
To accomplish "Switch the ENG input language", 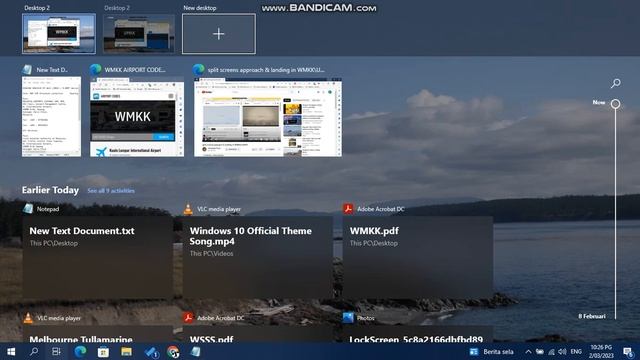I will tap(576, 352).
